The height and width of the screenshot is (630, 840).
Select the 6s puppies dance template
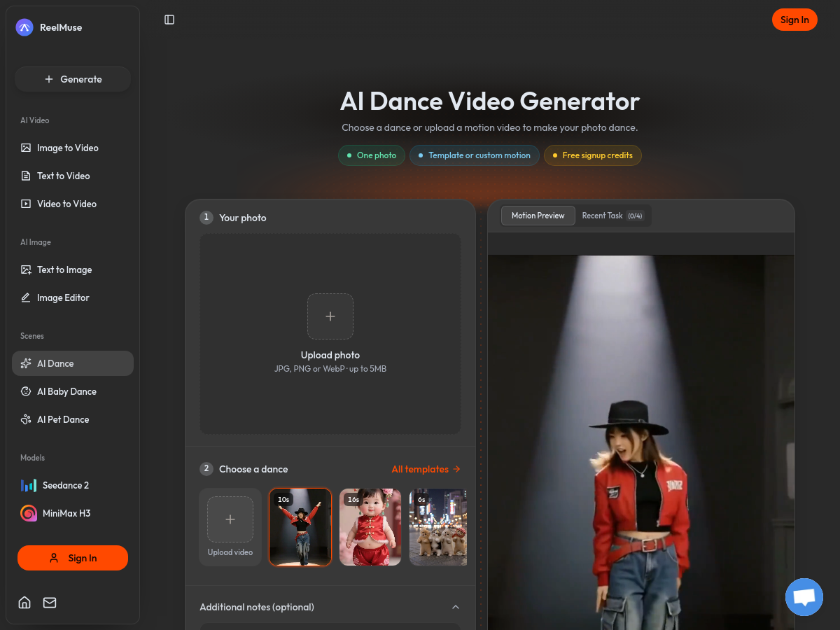coord(438,527)
